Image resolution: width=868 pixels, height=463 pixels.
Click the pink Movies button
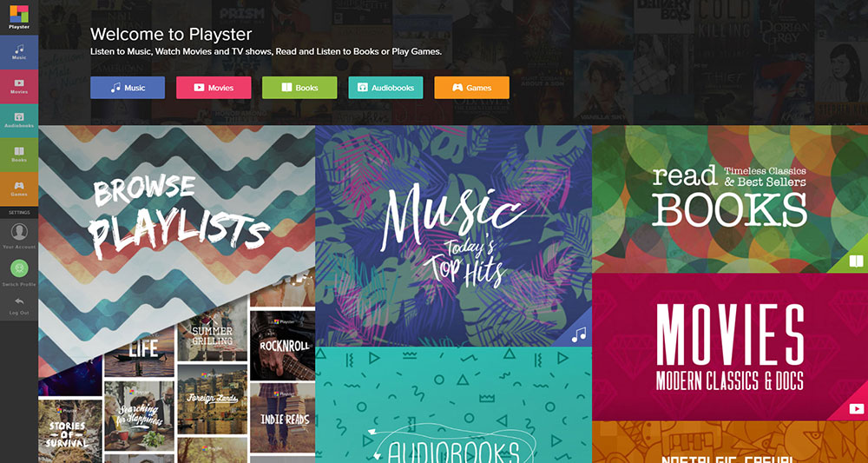coord(214,88)
